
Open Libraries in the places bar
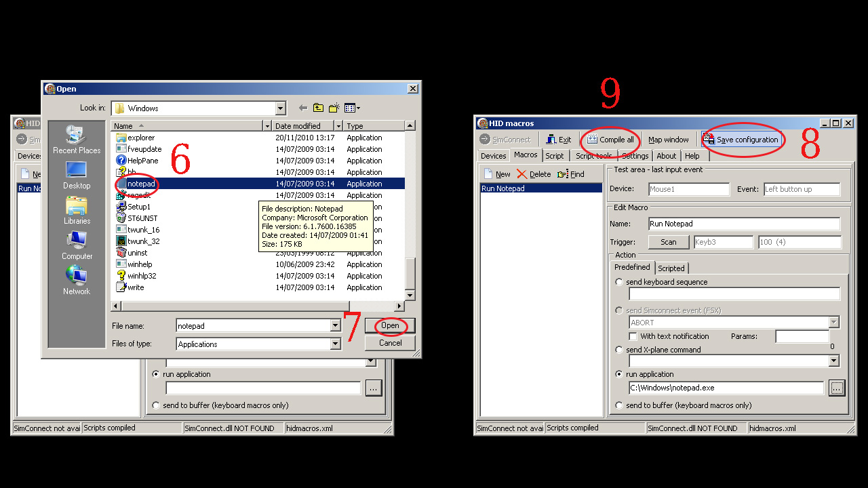coord(76,211)
